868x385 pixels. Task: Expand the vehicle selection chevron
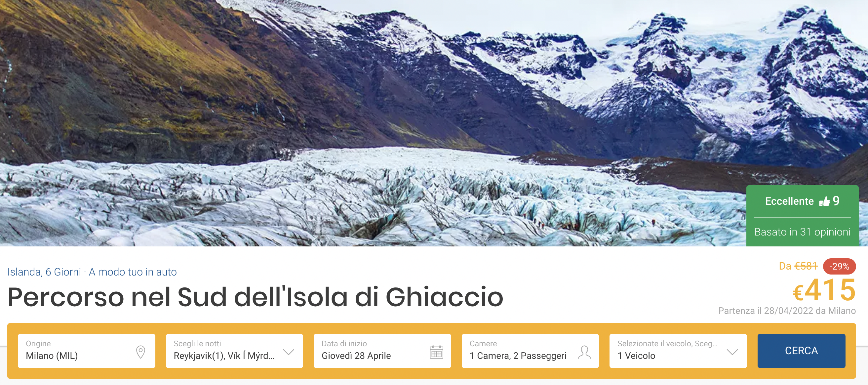tap(732, 352)
